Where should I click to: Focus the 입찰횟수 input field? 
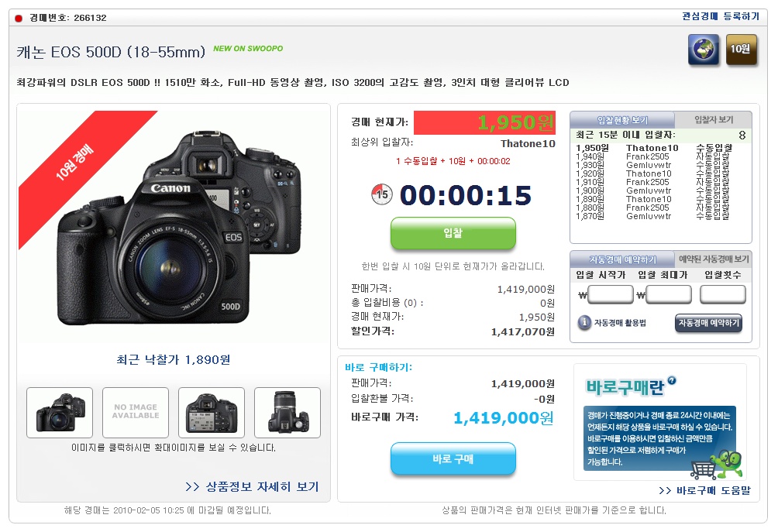coord(722,294)
